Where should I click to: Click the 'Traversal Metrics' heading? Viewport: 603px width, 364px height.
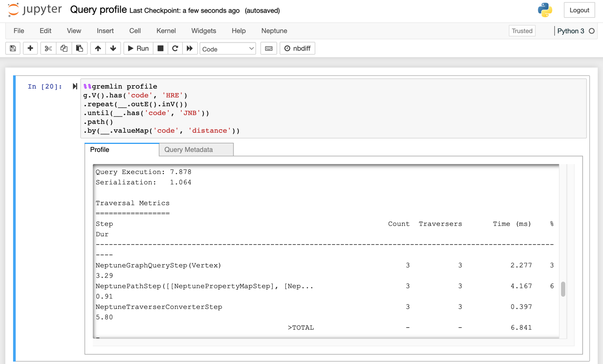click(x=133, y=203)
